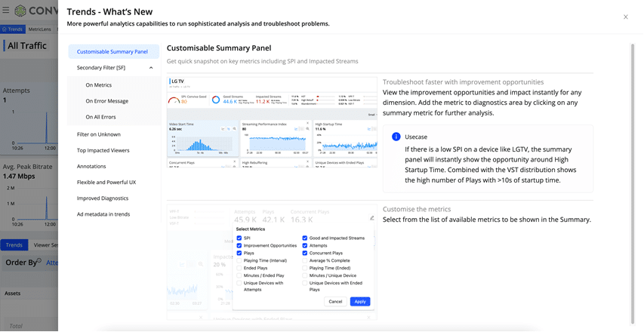Click the Apply button
The width and height of the screenshot is (644, 332).
point(360,302)
